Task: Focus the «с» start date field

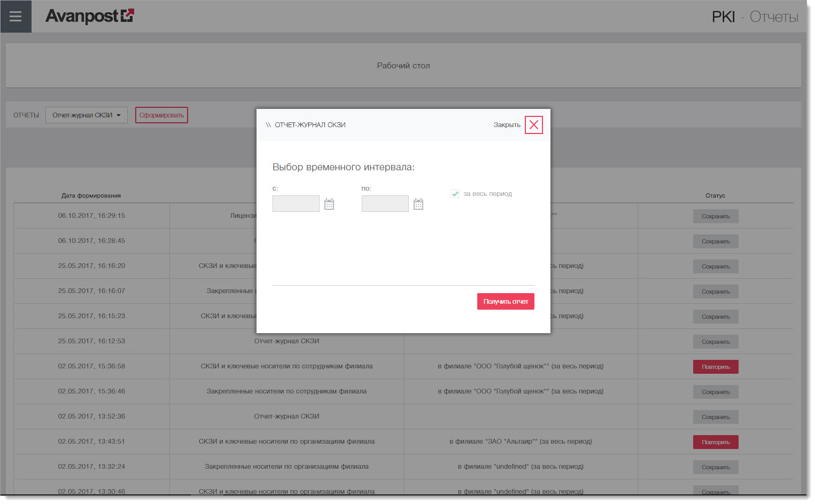Action: [x=296, y=204]
